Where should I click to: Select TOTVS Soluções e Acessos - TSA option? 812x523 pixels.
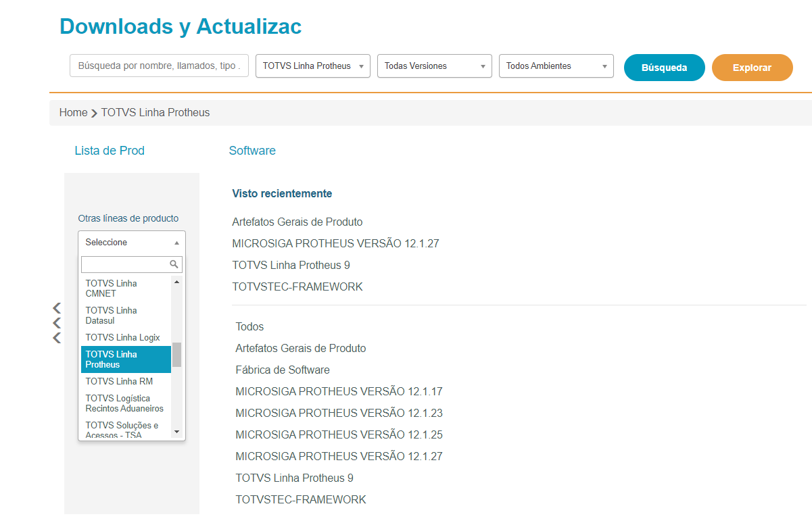[126, 430]
